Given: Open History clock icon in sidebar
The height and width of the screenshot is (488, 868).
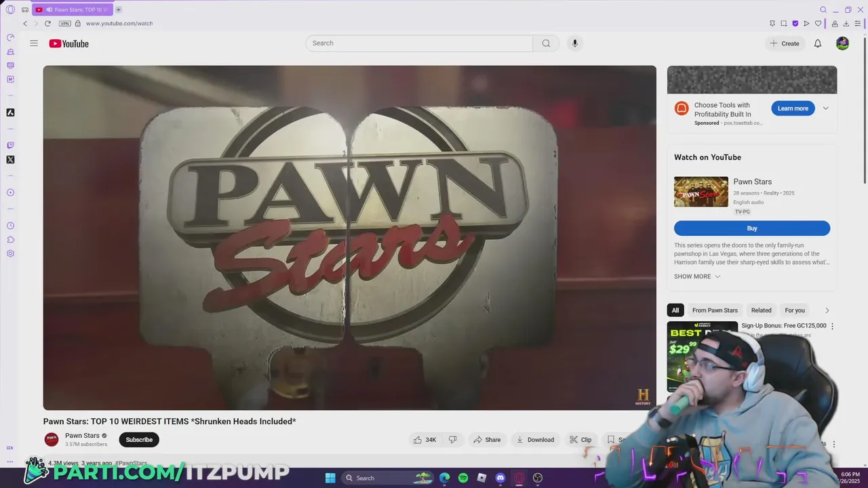Looking at the screenshot, I should 10,226.
